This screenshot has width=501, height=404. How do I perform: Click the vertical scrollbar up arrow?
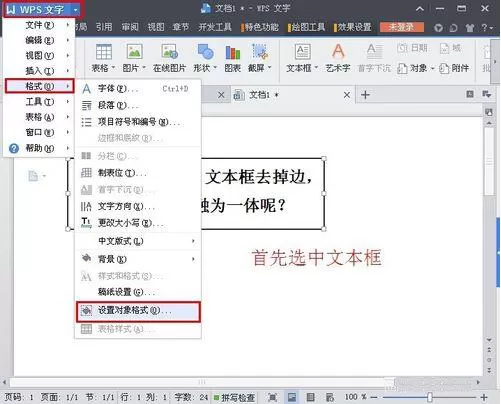tap(489, 123)
